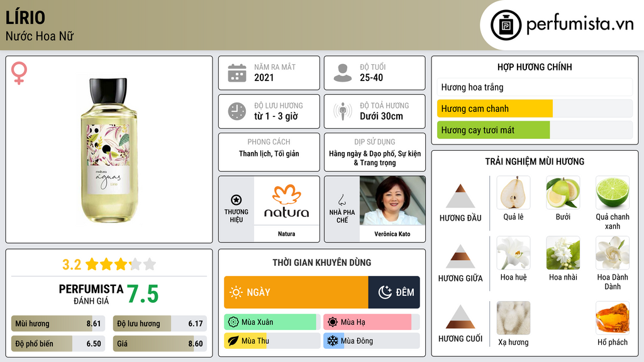Click the Hằng ngày & Dạo phố occasion text
This screenshot has width=644, height=362.
click(375, 158)
